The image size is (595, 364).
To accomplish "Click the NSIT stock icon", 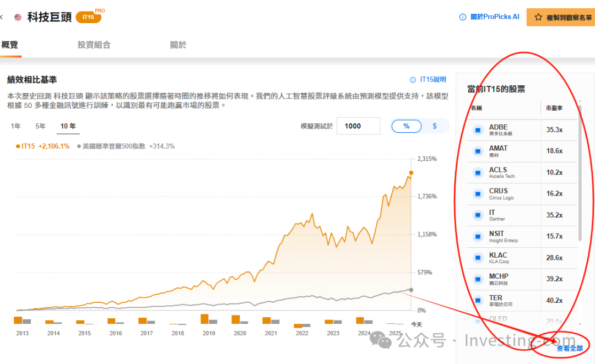I will [x=478, y=237].
